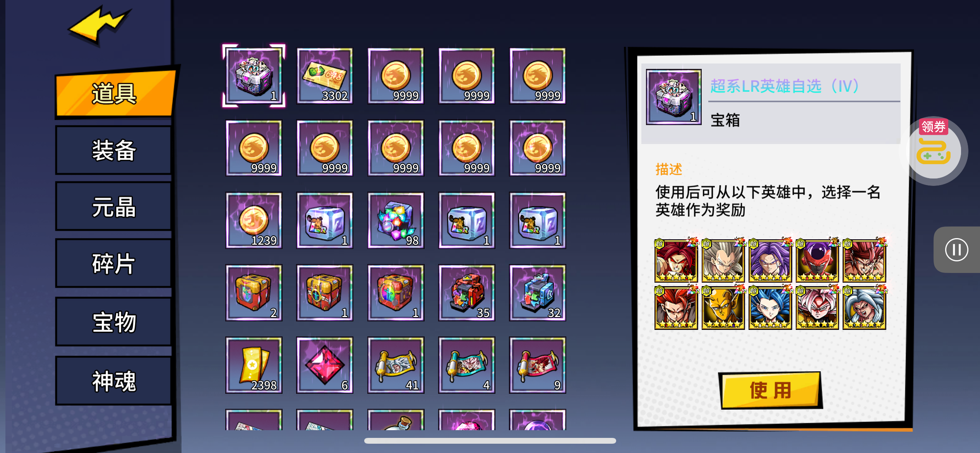Select the 道具 items tab
Image resolution: width=980 pixels, height=453 pixels.
pyautogui.click(x=115, y=93)
